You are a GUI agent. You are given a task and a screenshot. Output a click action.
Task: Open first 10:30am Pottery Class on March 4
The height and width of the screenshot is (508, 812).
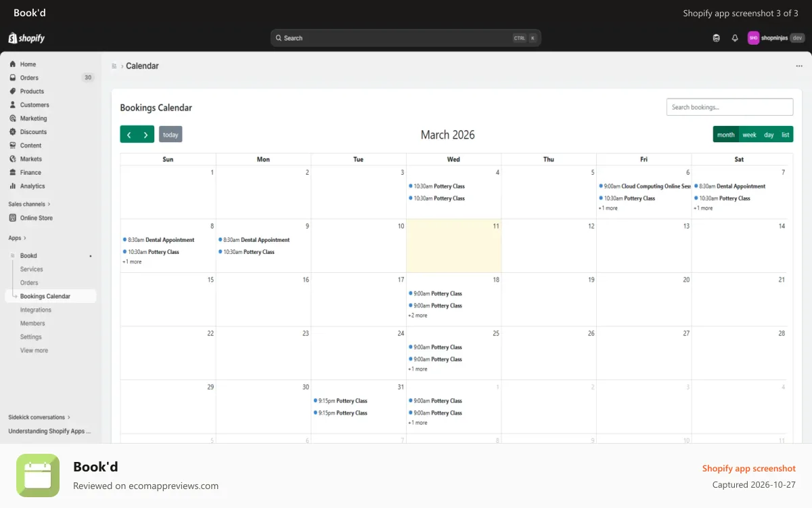tap(436, 186)
